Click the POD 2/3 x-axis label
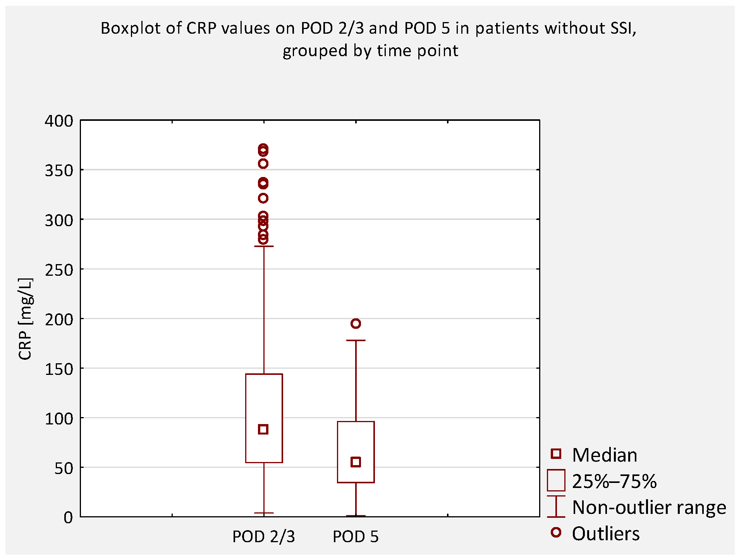This screenshot has height=560, width=739. 263,536
